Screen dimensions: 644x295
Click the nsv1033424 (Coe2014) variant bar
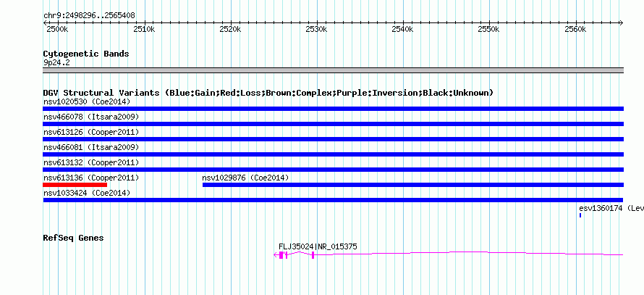pos(333,200)
